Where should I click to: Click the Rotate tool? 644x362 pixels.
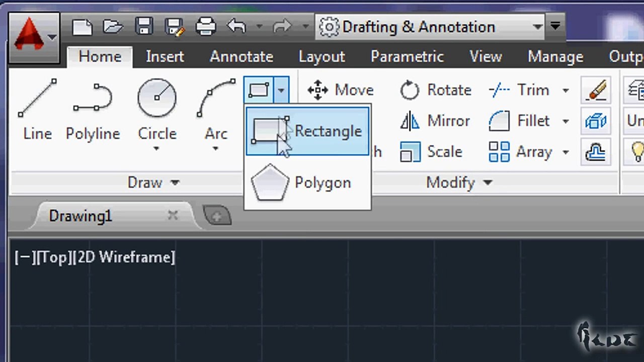pos(436,90)
